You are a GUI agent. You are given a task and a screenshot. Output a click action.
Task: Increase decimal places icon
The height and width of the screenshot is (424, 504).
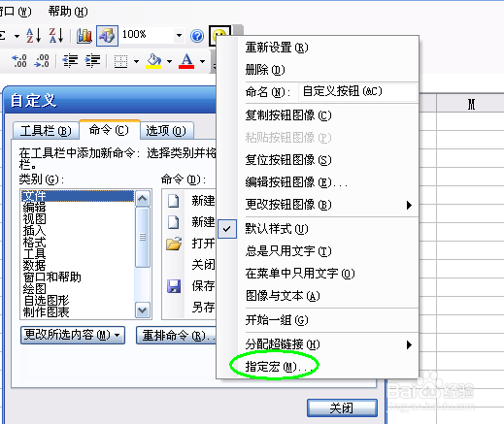tap(19, 61)
